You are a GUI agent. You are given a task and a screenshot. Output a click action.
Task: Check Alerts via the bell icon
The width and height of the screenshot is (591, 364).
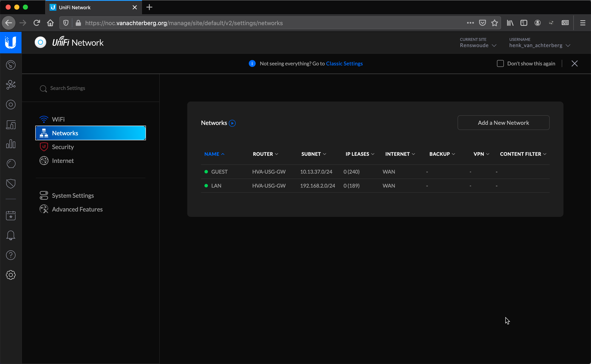pos(11,235)
